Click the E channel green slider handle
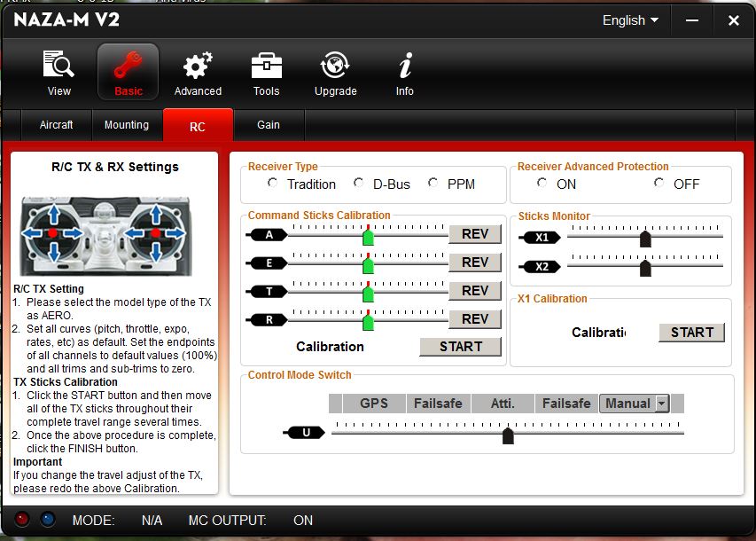This screenshot has width=756, height=541. pos(368,265)
